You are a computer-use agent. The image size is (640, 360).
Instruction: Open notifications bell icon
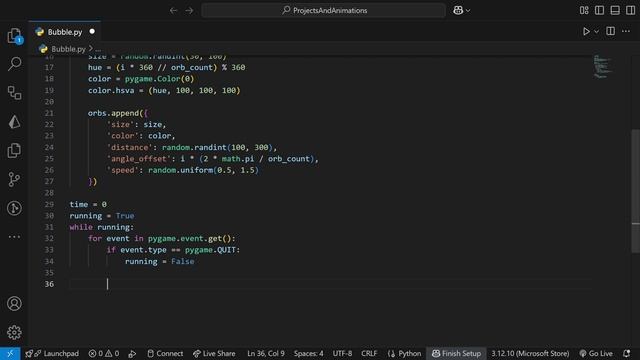coord(627,353)
